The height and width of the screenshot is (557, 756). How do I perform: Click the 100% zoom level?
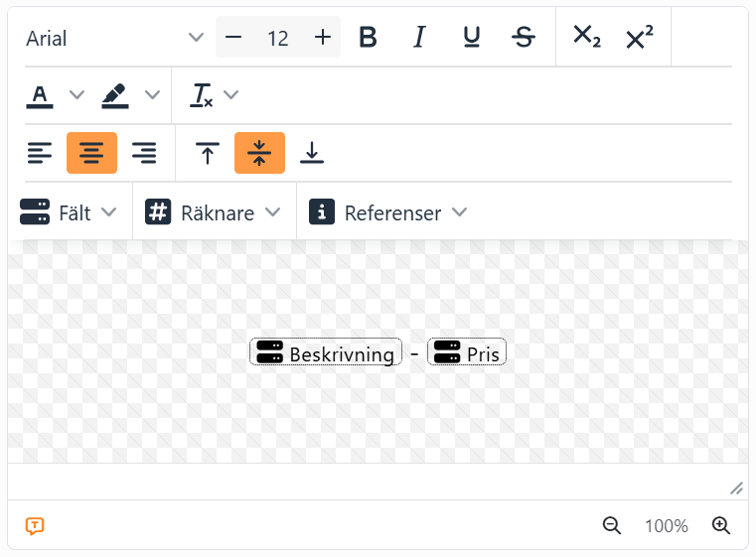[x=667, y=526]
